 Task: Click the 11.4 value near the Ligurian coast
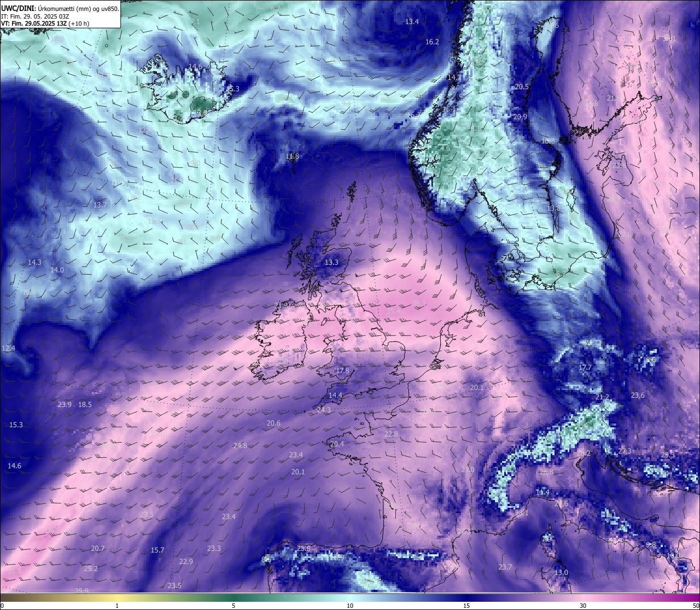[542, 492]
